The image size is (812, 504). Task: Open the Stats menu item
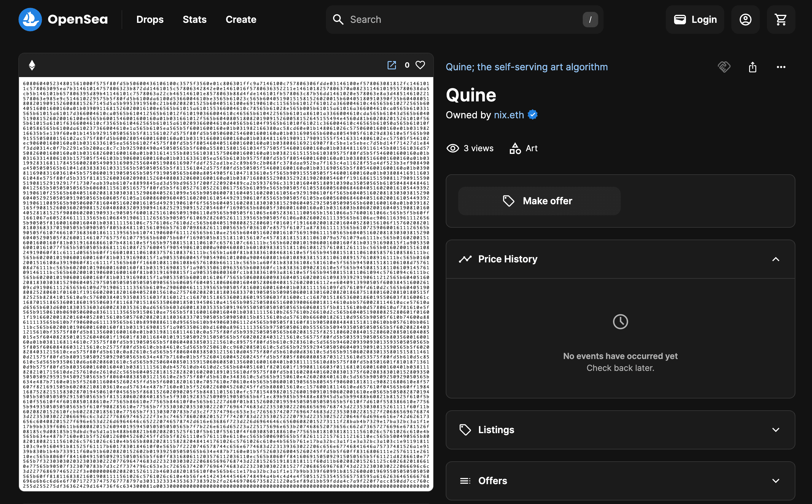click(195, 19)
